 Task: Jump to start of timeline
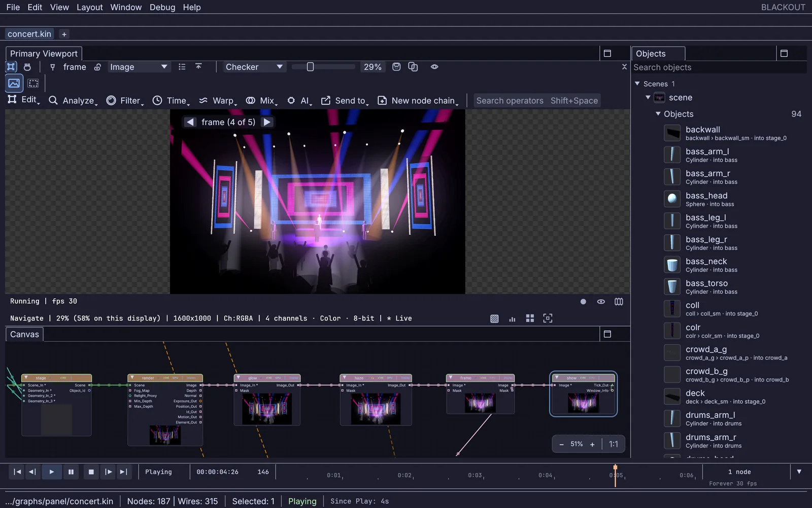click(17, 472)
